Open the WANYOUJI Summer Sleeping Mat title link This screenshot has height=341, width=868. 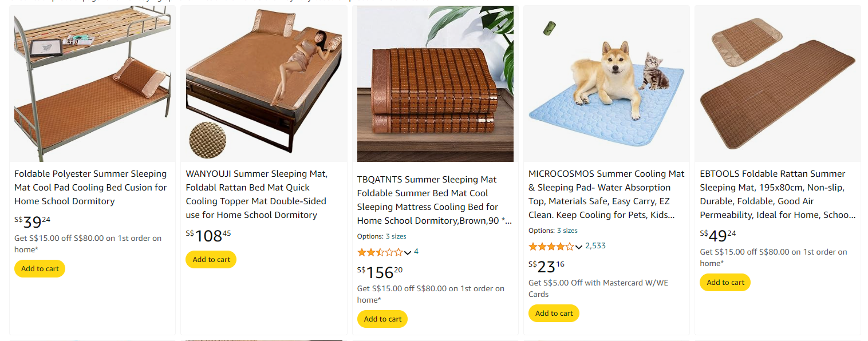[257, 195]
